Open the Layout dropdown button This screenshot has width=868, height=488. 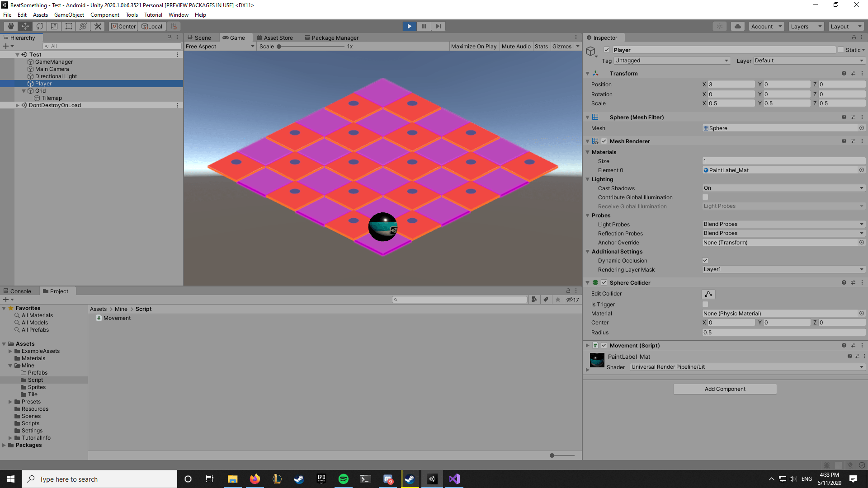click(845, 26)
